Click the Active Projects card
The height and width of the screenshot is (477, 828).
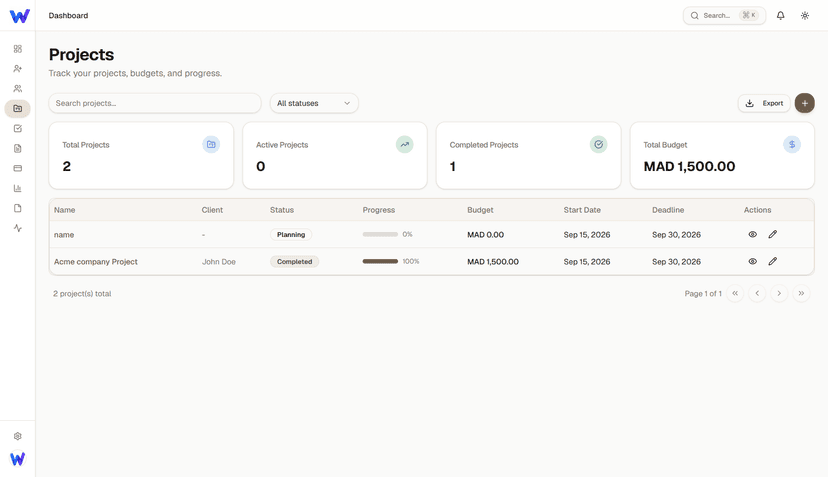tap(335, 155)
